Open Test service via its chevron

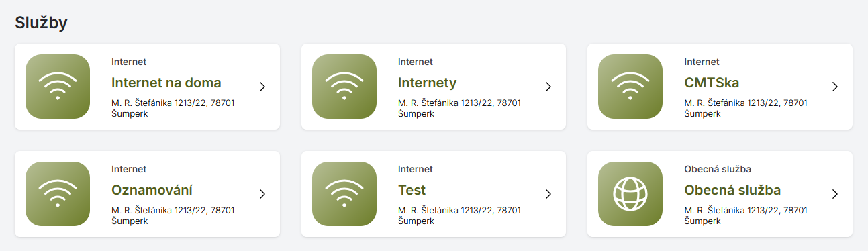pos(548,194)
